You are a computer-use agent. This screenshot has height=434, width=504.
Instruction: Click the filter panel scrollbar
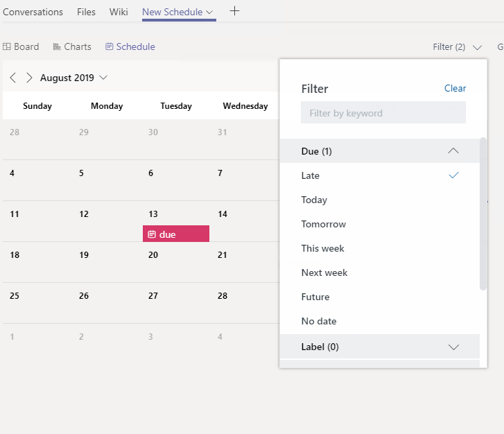pos(483,214)
